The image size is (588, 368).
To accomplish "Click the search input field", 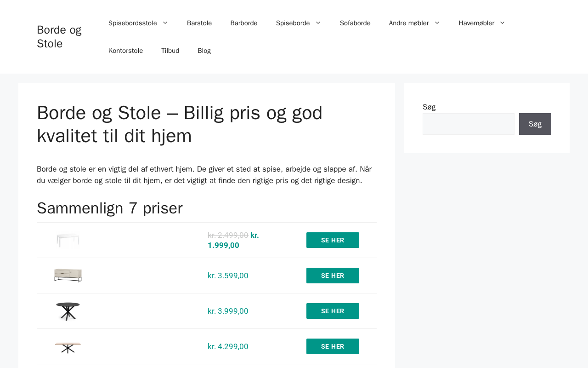I will click(468, 124).
